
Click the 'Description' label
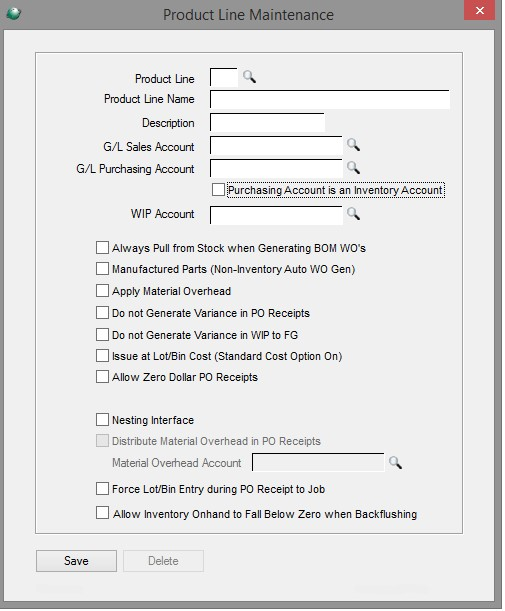(x=168, y=123)
